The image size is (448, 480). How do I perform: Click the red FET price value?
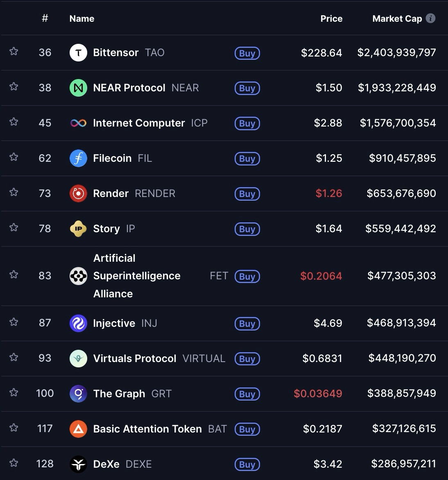point(321,276)
